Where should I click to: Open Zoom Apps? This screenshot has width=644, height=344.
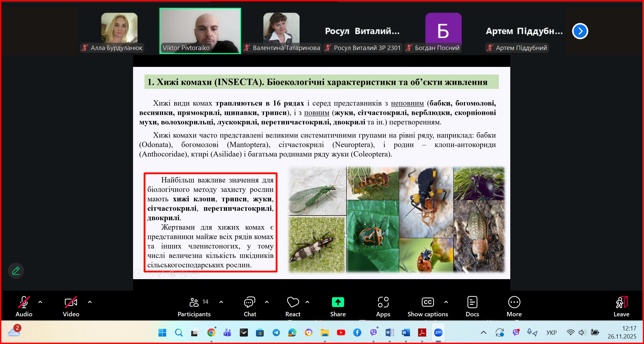(383, 306)
